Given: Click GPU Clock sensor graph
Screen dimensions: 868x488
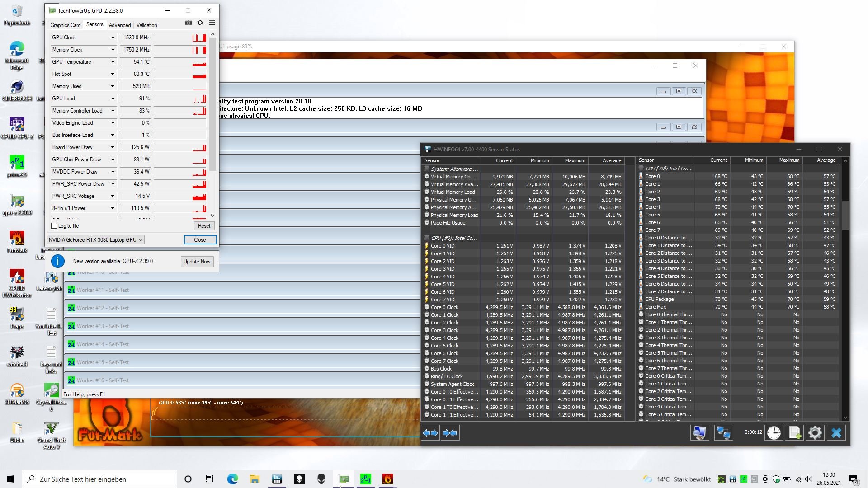Looking at the screenshot, I should [x=180, y=38].
